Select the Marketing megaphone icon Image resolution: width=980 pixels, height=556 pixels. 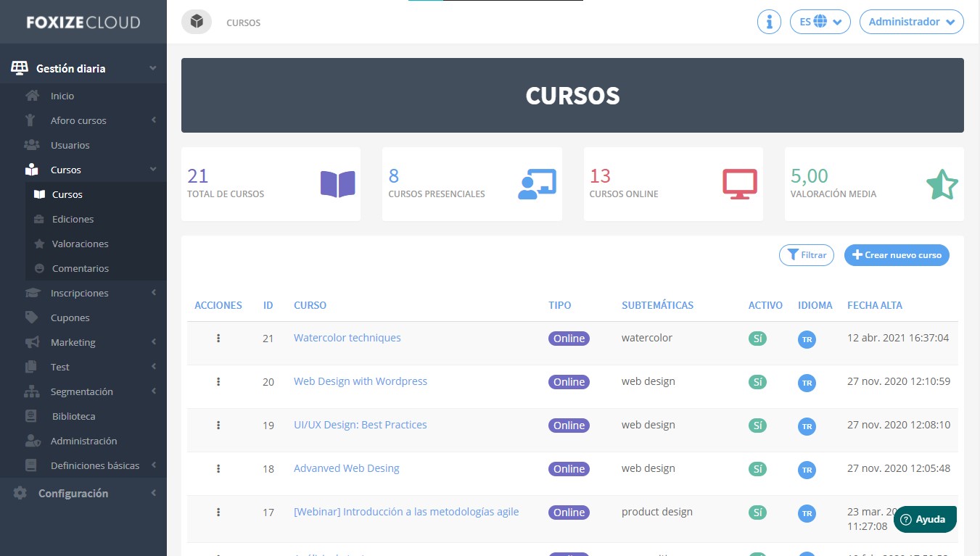33,342
